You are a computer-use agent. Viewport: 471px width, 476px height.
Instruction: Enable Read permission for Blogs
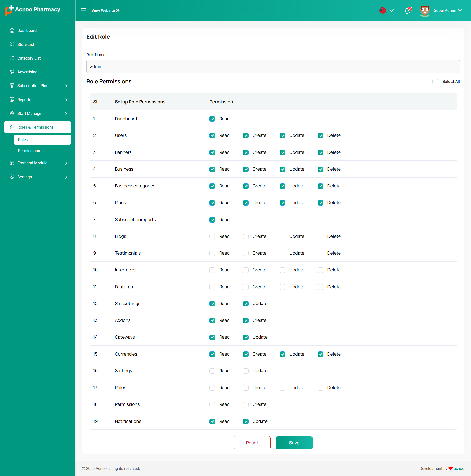tap(212, 237)
